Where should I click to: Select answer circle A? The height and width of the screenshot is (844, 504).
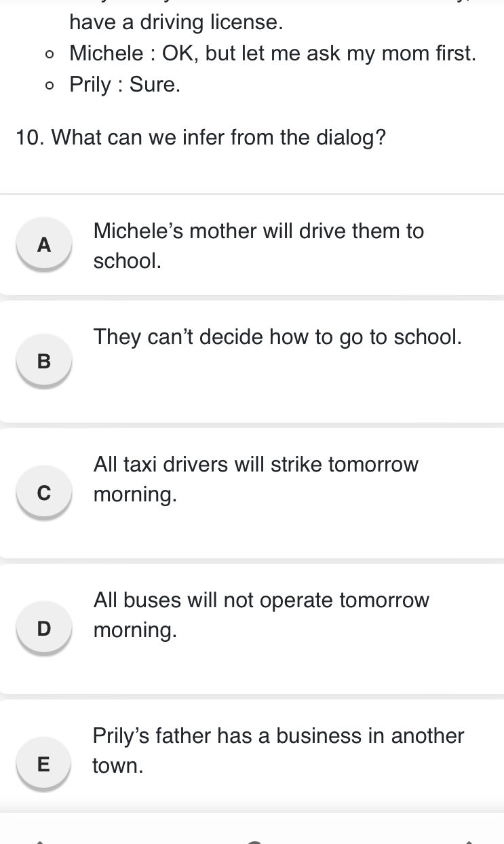point(43,243)
